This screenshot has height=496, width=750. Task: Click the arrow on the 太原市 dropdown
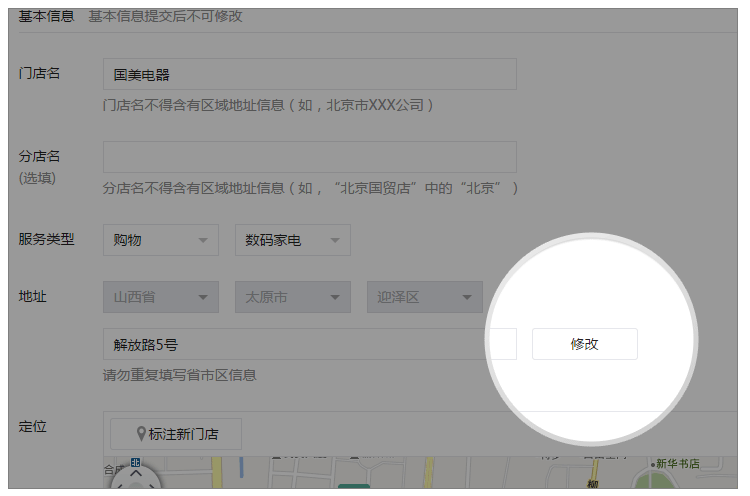[335, 297]
